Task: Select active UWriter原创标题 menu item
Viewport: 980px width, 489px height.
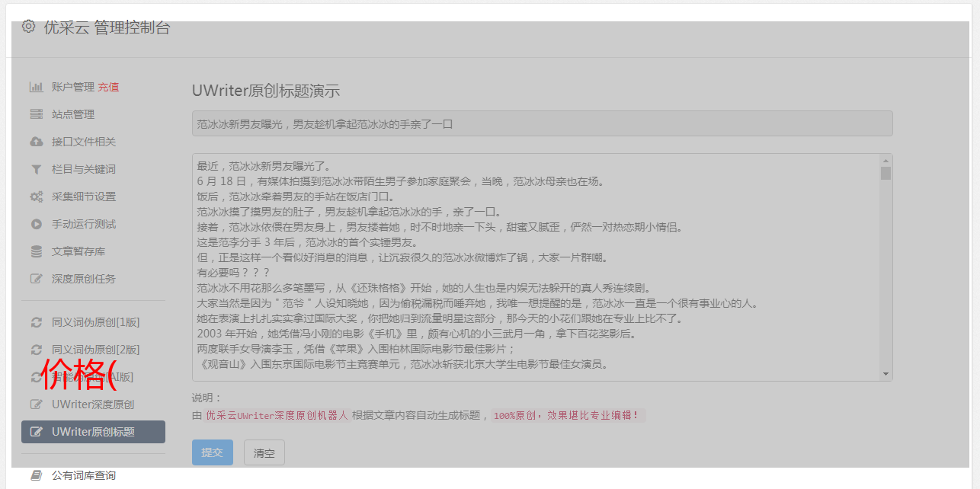Action: pyautogui.click(x=93, y=432)
